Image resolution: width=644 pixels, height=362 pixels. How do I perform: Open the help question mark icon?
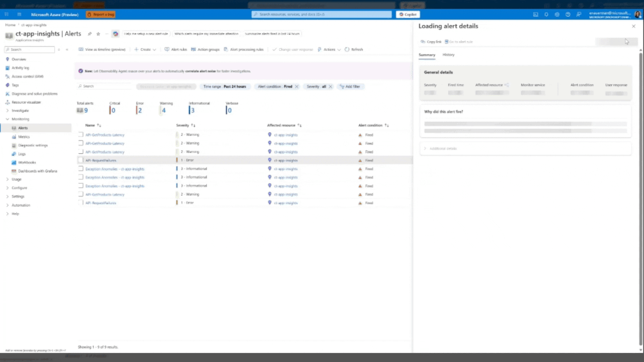567,14
